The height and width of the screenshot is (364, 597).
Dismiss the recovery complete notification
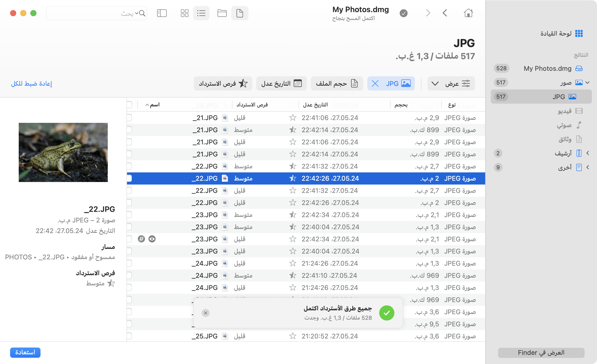206,313
